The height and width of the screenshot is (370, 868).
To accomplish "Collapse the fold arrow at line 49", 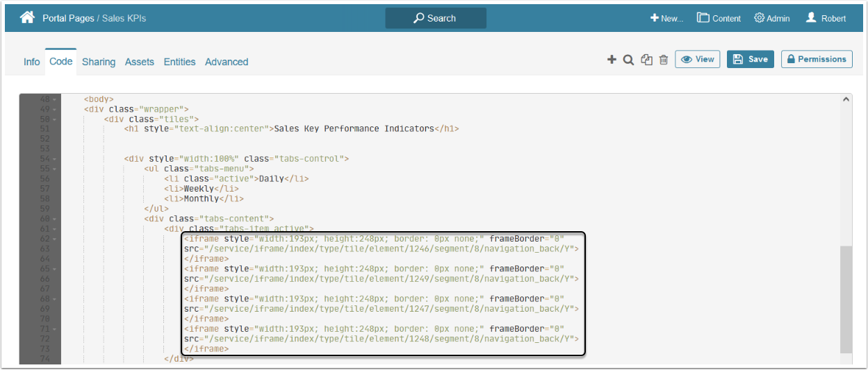I will 54,109.
